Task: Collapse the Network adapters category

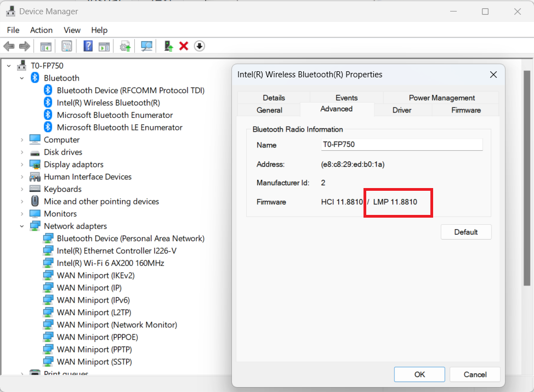Action: 22,226
